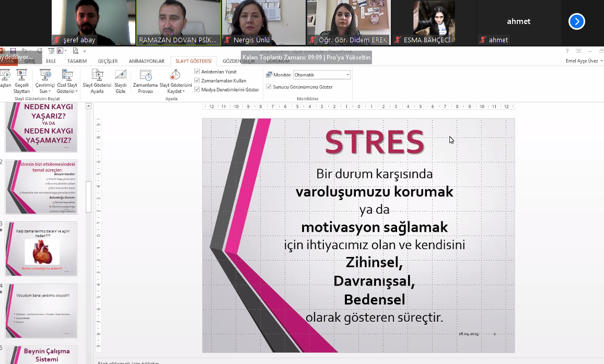Expand Emel Ayşe Üvez account dropdown
The image size is (604, 364).
click(x=601, y=61)
